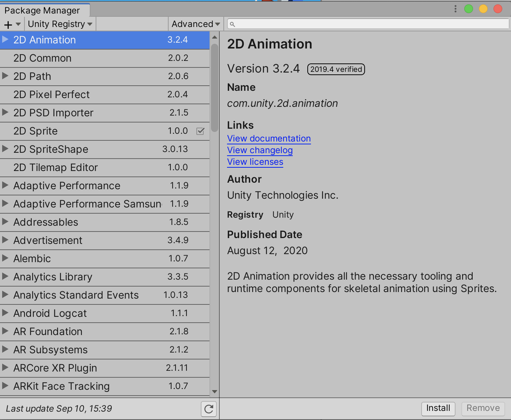Click the green window control button
This screenshot has width=511, height=420.
click(469, 9)
